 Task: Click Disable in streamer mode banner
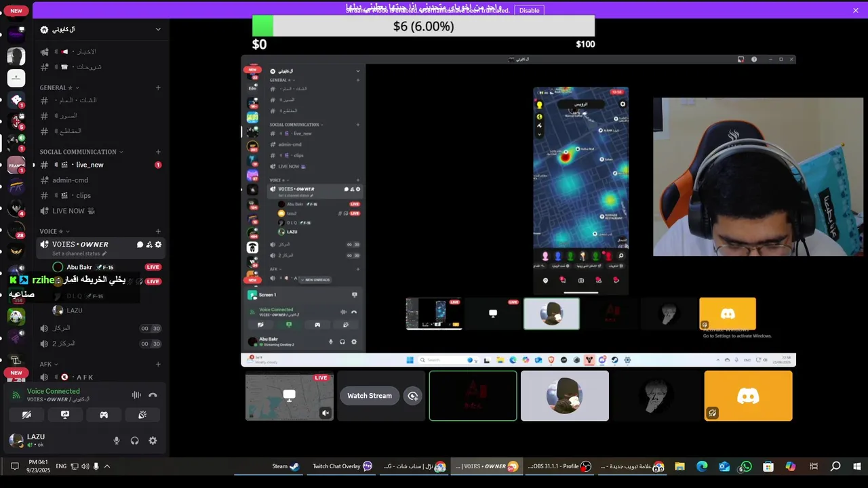[x=529, y=10]
